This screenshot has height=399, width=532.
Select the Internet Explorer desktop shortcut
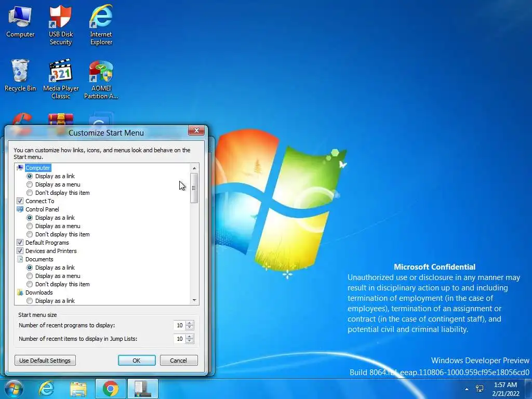101,25
